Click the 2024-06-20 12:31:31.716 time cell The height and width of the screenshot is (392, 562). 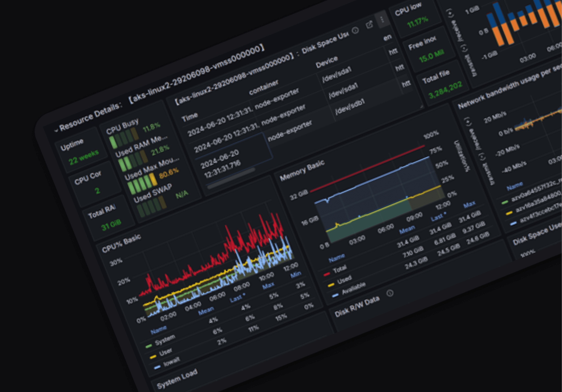[x=220, y=163]
